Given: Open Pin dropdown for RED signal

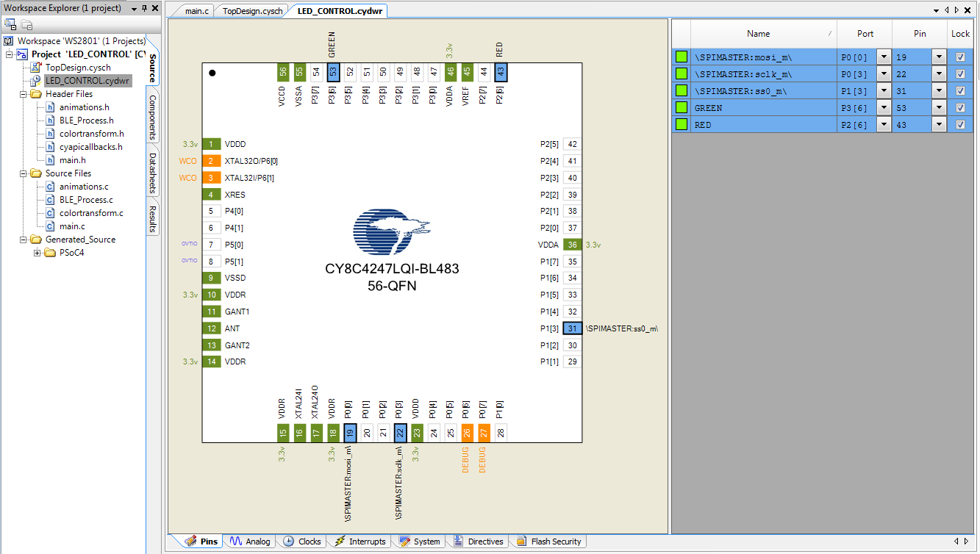Looking at the screenshot, I should pos(939,124).
